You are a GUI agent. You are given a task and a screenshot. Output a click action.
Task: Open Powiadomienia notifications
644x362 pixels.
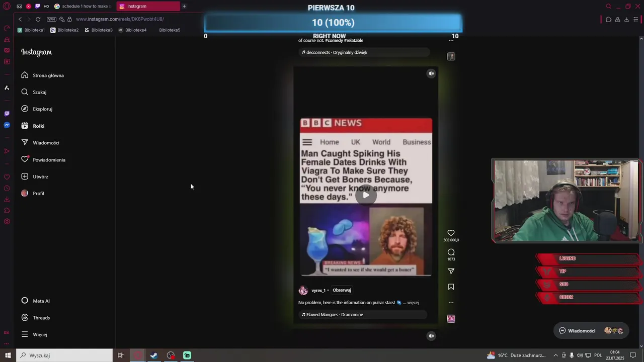point(43,159)
